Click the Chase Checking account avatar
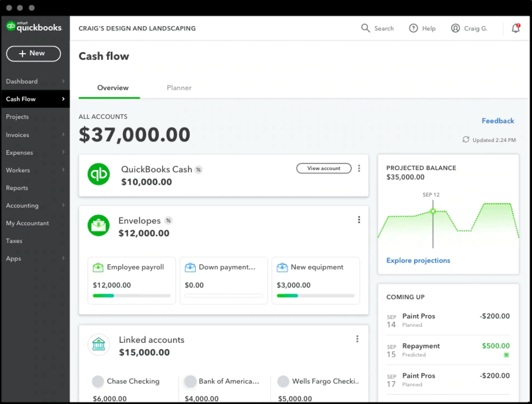Image resolution: width=532 pixels, height=404 pixels. (x=98, y=381)
